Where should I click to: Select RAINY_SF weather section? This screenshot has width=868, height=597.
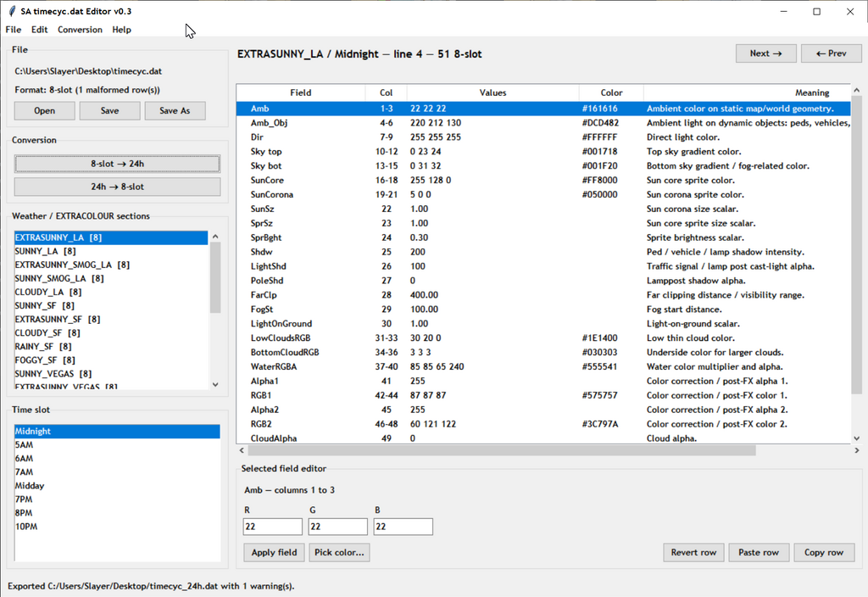pos(111,347)
